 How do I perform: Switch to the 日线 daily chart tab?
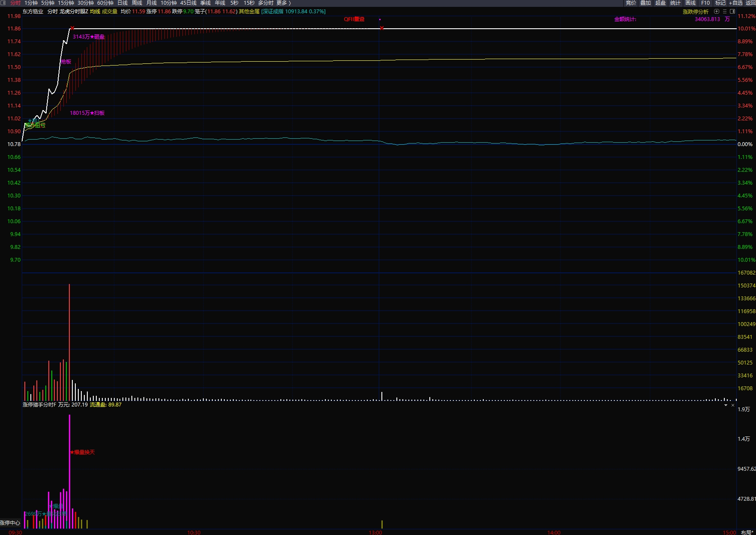coord(122,3)
